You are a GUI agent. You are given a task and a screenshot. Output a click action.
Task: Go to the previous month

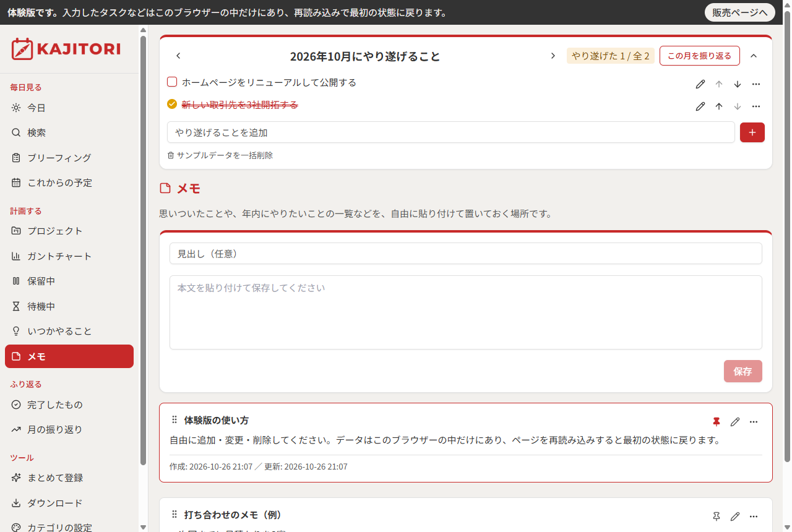pyautogui.click(x=178, y=56)
